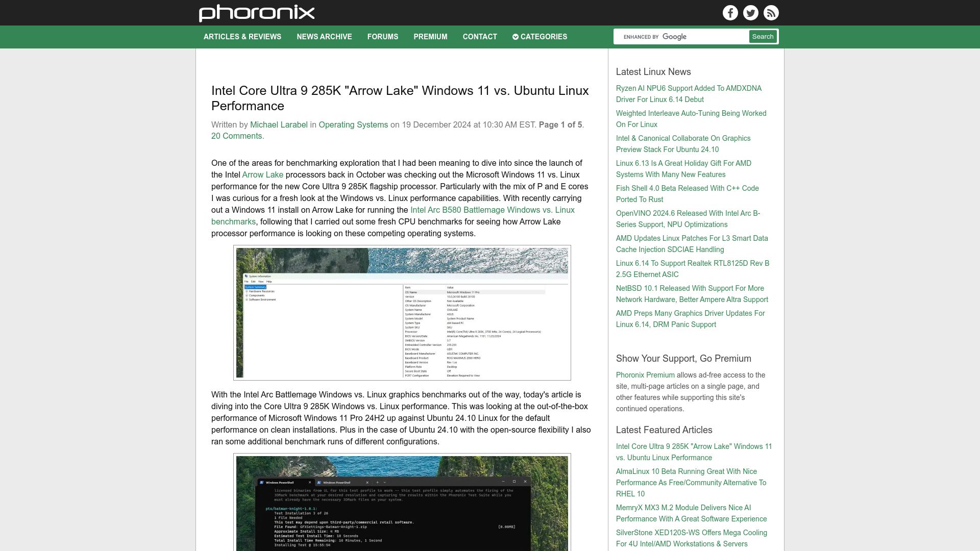Click the Phoronix Premium link in sidebar
Image resolution: width=980 pixels, height=551 pixels.
click(645, 375)
